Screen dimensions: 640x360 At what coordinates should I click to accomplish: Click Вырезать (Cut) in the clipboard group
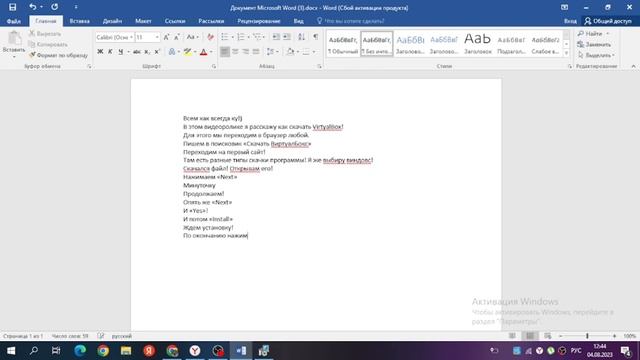point(45,33)
